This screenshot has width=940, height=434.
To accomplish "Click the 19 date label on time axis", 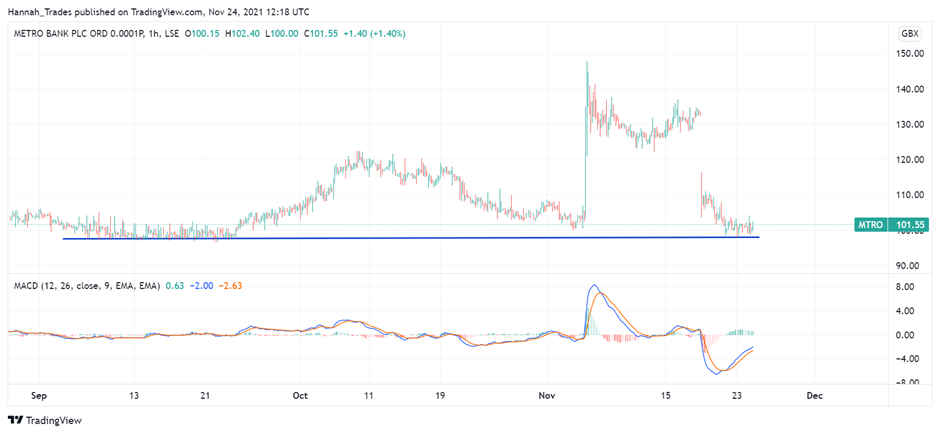I will 440,396.
